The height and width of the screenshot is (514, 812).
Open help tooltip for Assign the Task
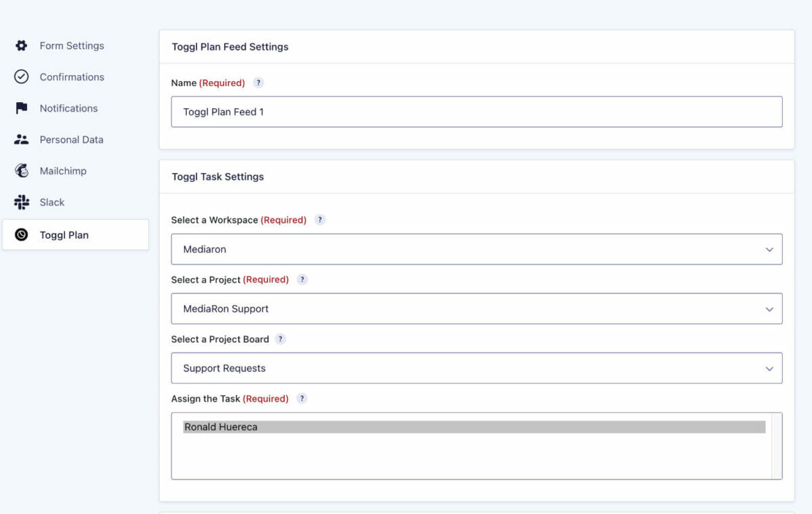[302, 398]
